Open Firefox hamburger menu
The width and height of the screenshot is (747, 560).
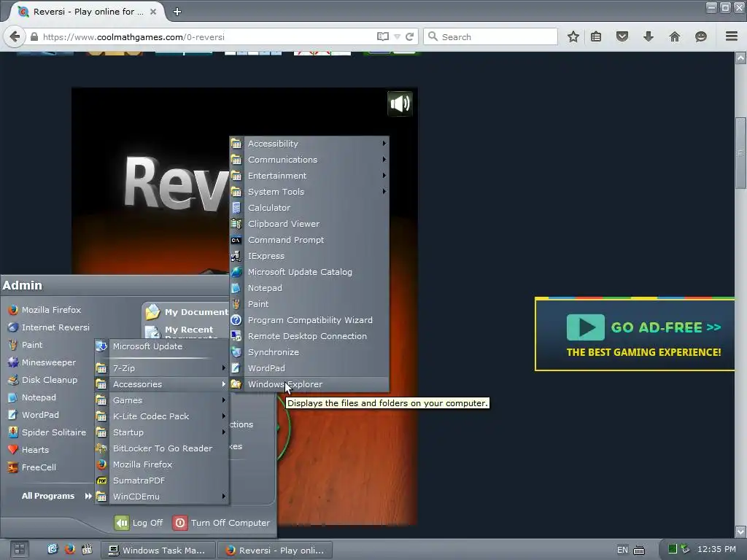(731, 36)
